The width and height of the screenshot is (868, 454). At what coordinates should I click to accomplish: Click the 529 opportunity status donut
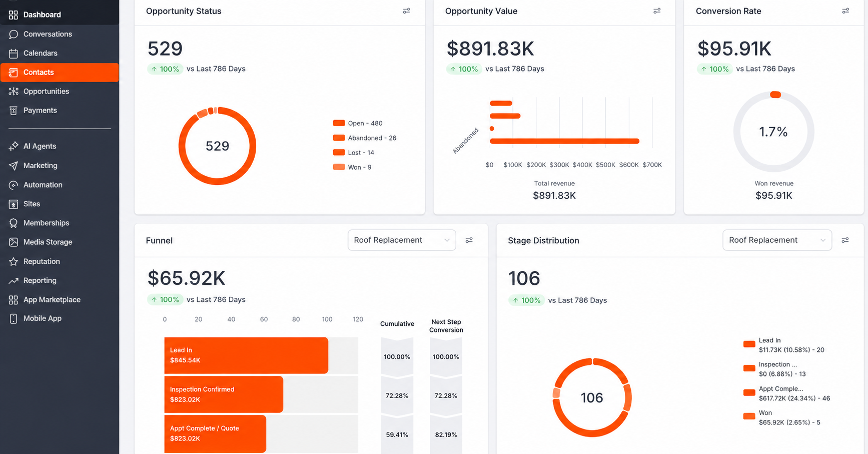pos(217,146)
